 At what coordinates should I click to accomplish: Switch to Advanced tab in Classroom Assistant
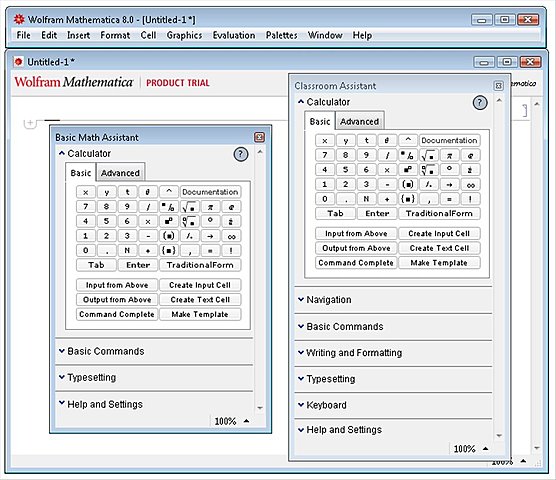click(360, 122)
